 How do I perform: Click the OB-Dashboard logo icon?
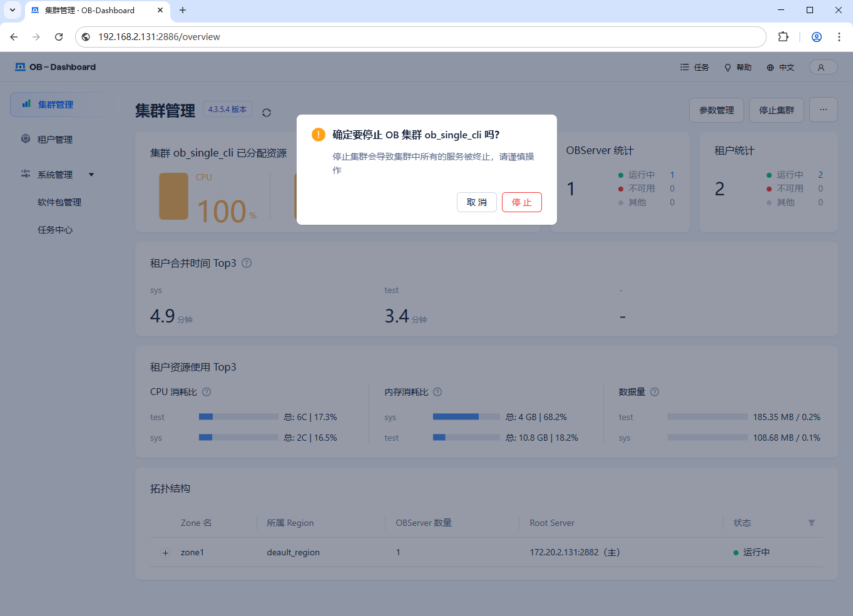click(x=21, y=67)
